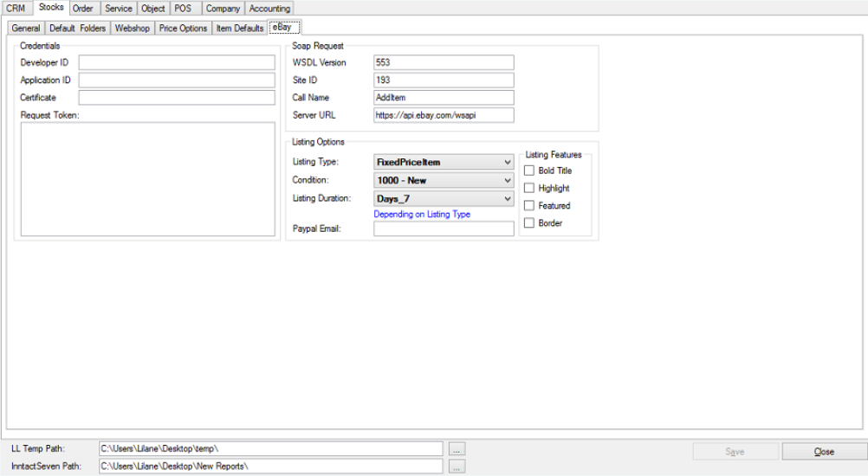The height and width of the screenshot is (476, 868).
Task: Enable the Bold Title checkbox
Action: click(529, 170)
